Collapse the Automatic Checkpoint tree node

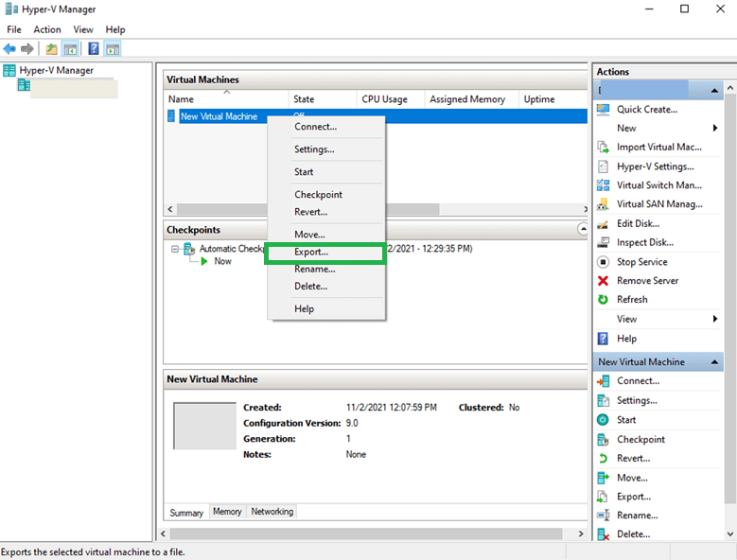pyautogui.click(x=175, y=249)
